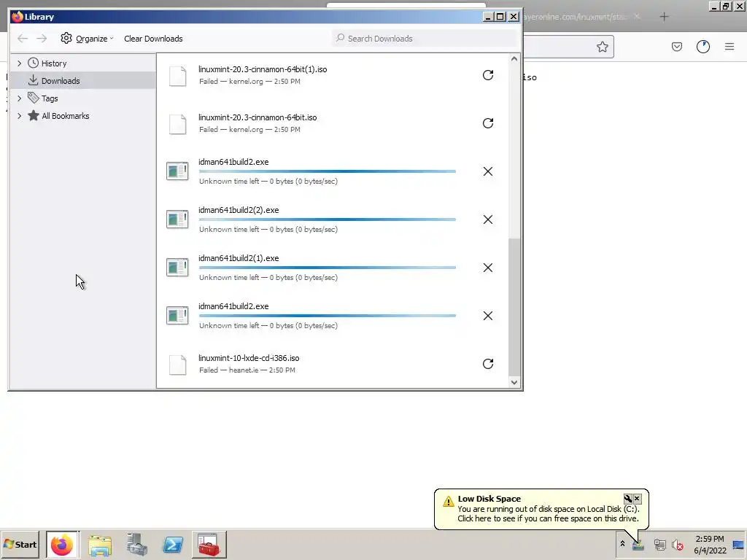
Task: Click Clear Downloads button
Action: [x=153, y=39]
